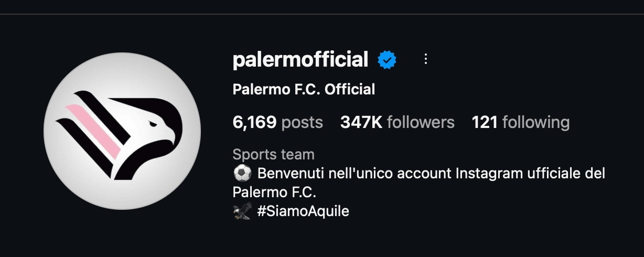Viewport: 644px width, 257px height.
Task: Click the soccer ball emoji in bio
Action: [x=242, y=173]
